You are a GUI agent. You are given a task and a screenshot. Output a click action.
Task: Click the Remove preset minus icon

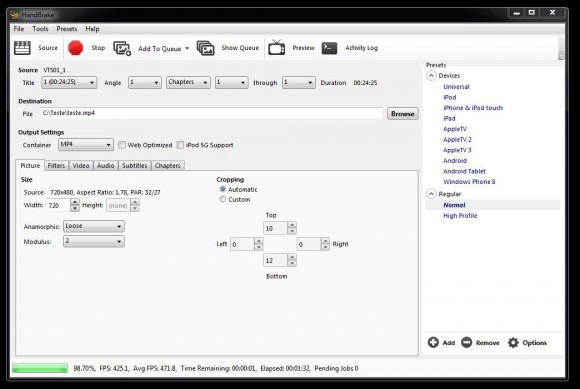(x=466, y=342)
